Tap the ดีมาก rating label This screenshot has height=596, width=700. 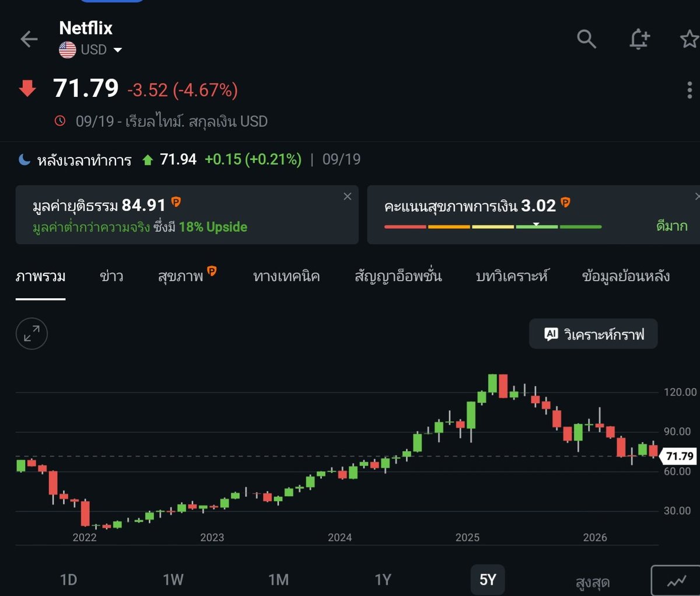coord(672,226)
